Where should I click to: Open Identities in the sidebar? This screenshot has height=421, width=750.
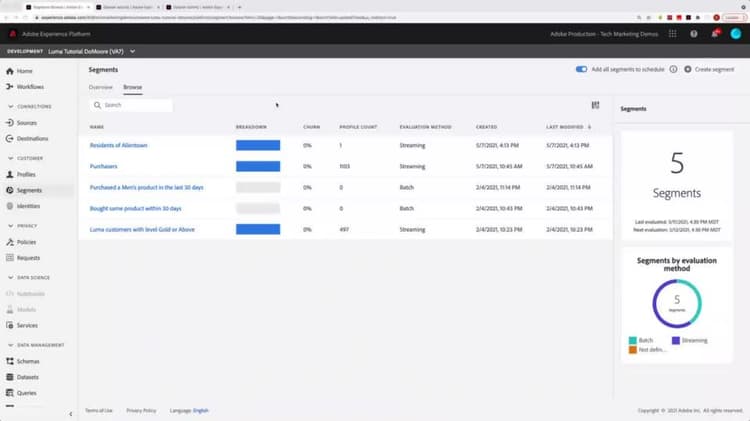tap(23, 206)
